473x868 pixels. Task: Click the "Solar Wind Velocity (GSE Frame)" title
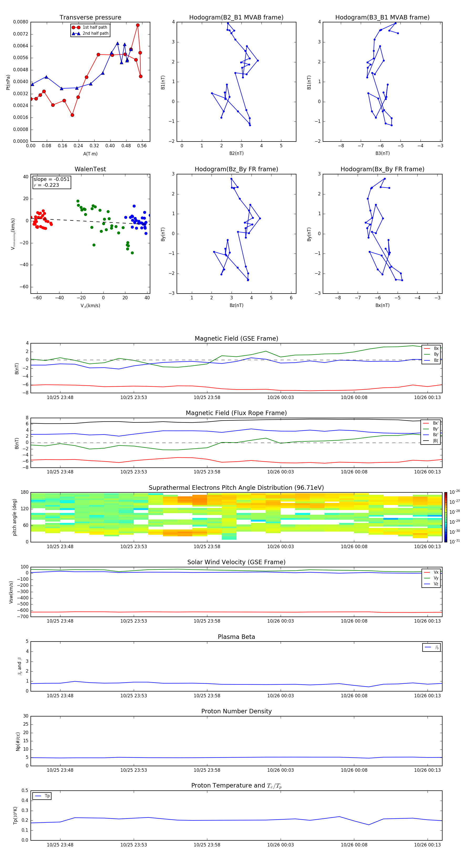coord(236,562)
